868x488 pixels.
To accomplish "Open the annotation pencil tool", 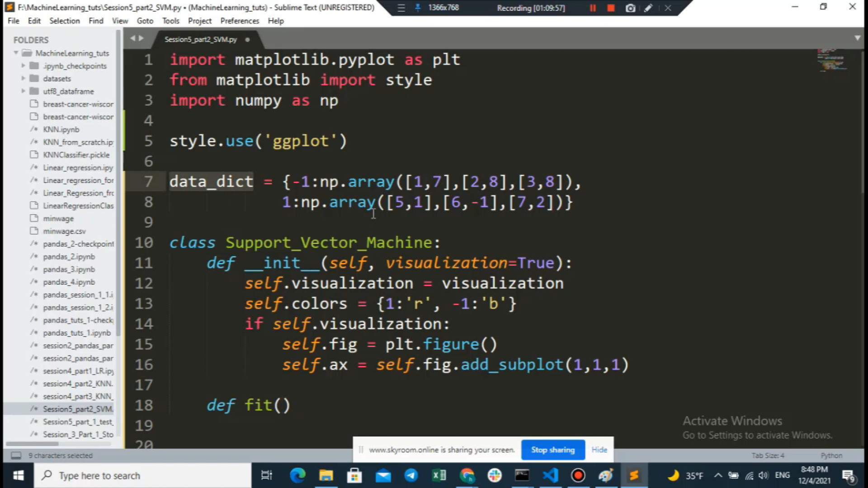I will pyautogui.click(x=649, y=8).
